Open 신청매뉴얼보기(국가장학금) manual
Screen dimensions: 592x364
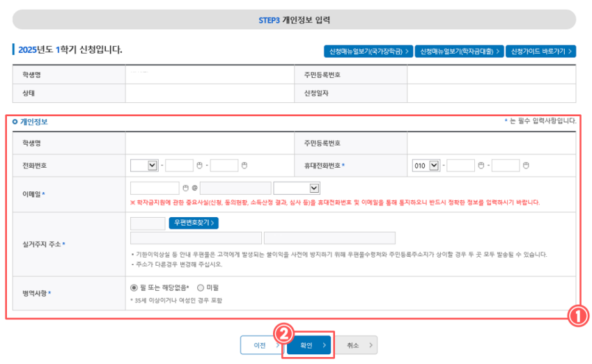[368, 52]
